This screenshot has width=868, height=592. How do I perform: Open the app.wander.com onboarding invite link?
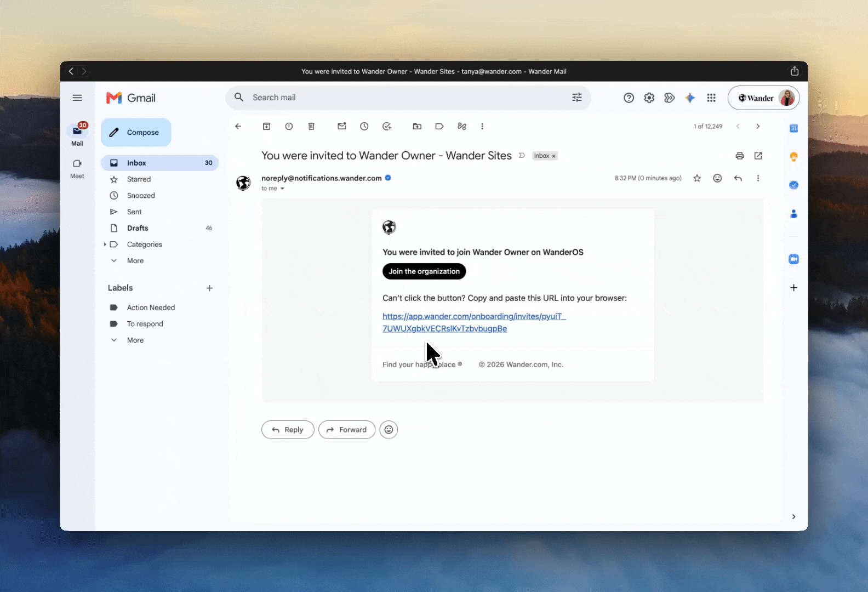click(474, 322)
